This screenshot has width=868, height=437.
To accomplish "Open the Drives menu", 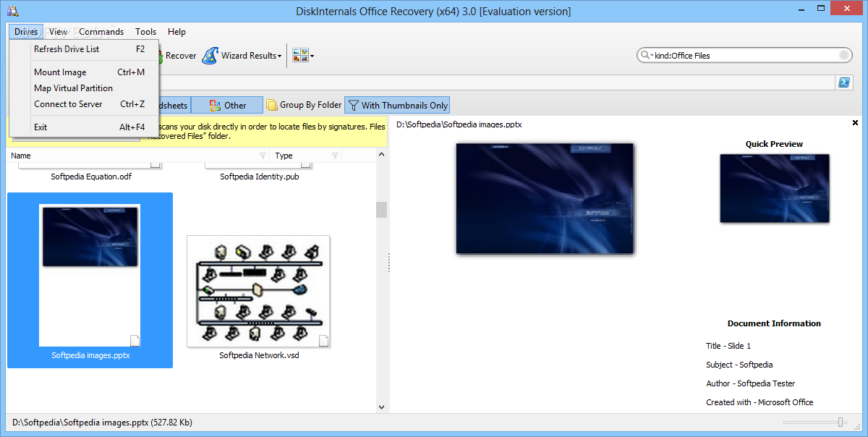I will click(x=26, y=32).
